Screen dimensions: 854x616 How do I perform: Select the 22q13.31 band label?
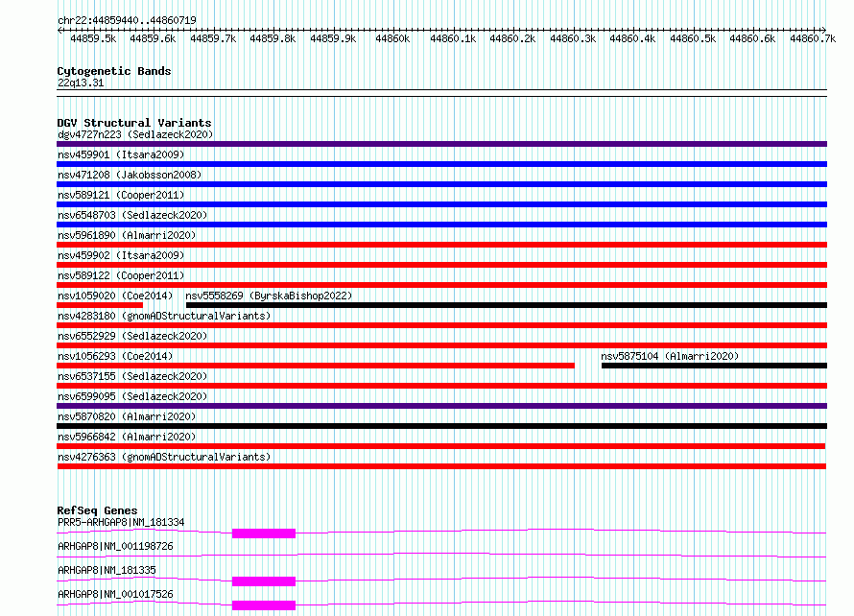tap(81, 83)
